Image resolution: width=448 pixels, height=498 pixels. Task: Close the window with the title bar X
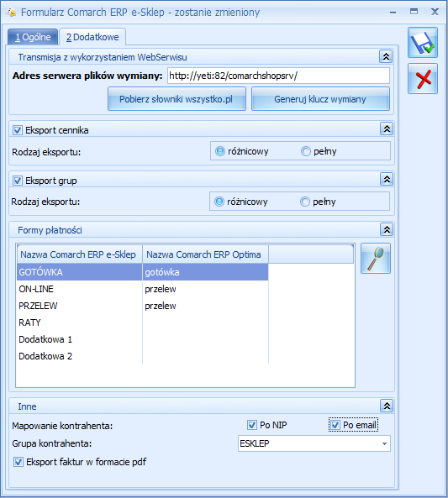coord(435,12)
